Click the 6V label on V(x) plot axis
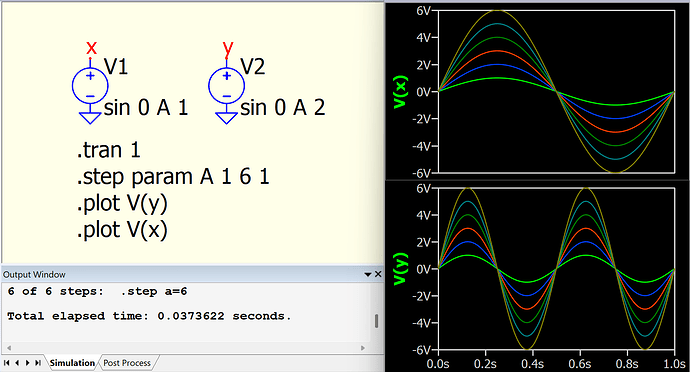690x372 pixels. [x=423, y=11]
